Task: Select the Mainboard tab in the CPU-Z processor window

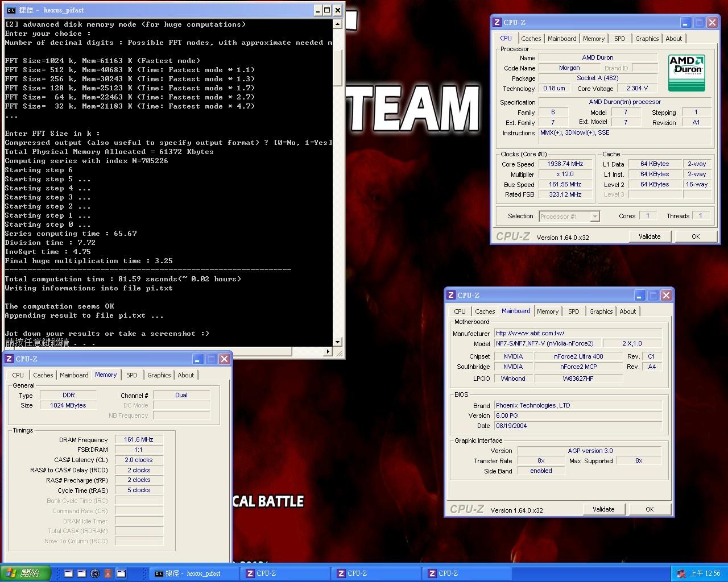Action: 562,39
